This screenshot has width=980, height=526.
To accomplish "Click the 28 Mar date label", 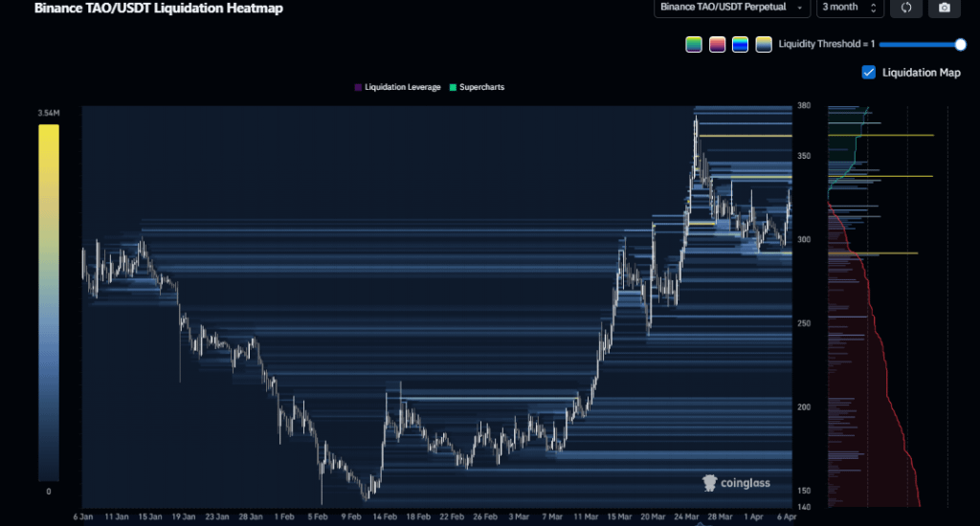I will coord(720,516).
